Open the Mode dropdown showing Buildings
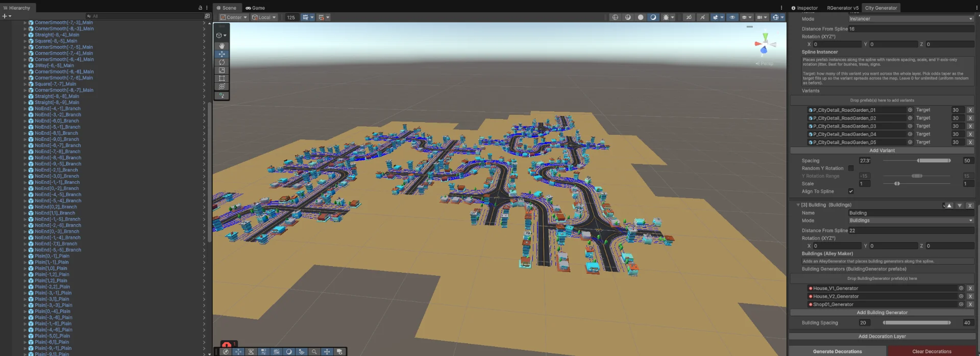 [x=911, y=221]
